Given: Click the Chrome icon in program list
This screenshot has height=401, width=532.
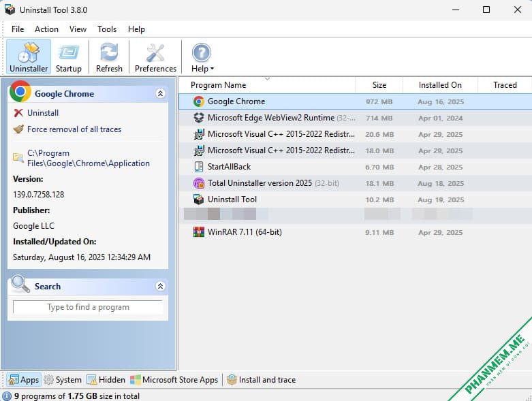Looking at the screenshot, I should pos(199,101).
